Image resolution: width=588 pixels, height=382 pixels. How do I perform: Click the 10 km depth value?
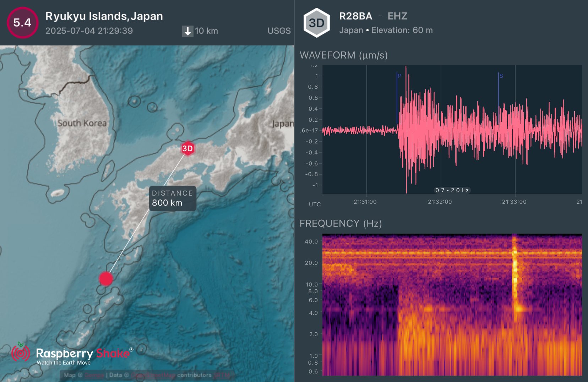point(206,31)
